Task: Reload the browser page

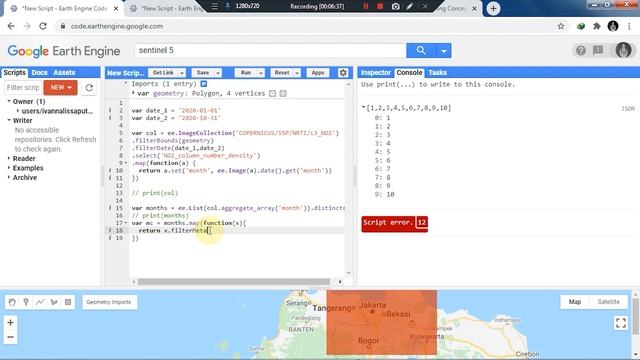Action: [43, 26]
